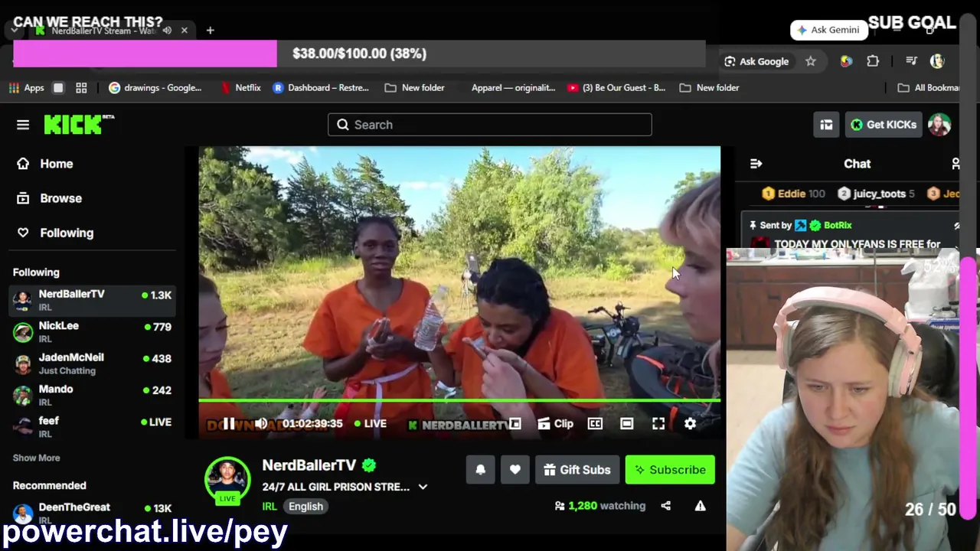Viewport: 980px width, 551px height.
Task: Open NerdBallerTV's live profile avatar
Action: point(227,480)
